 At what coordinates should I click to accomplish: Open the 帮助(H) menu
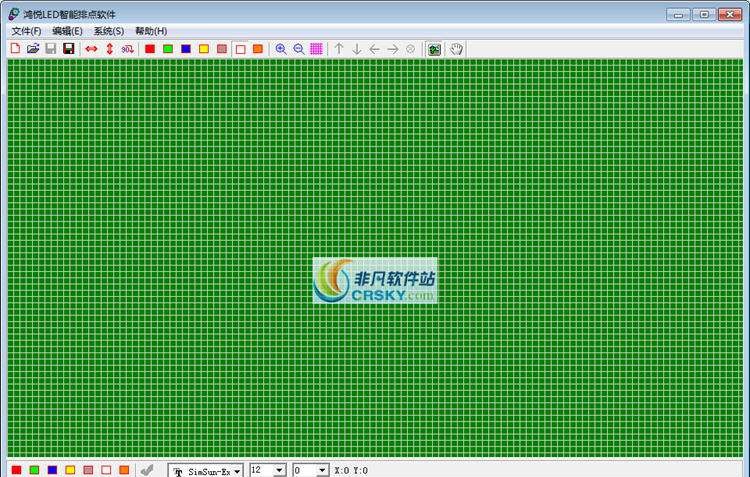click(x=151, y=31)
